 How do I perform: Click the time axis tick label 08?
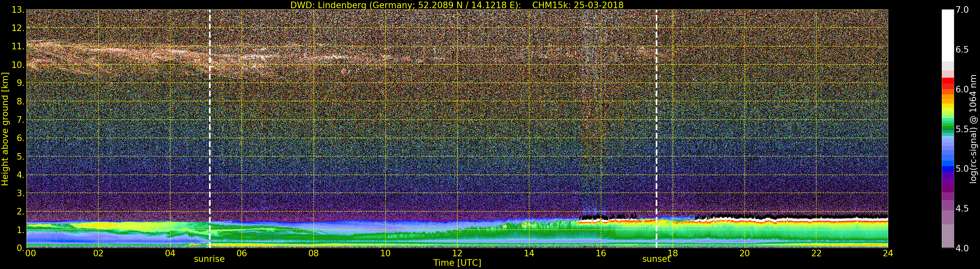pos(313,253)
